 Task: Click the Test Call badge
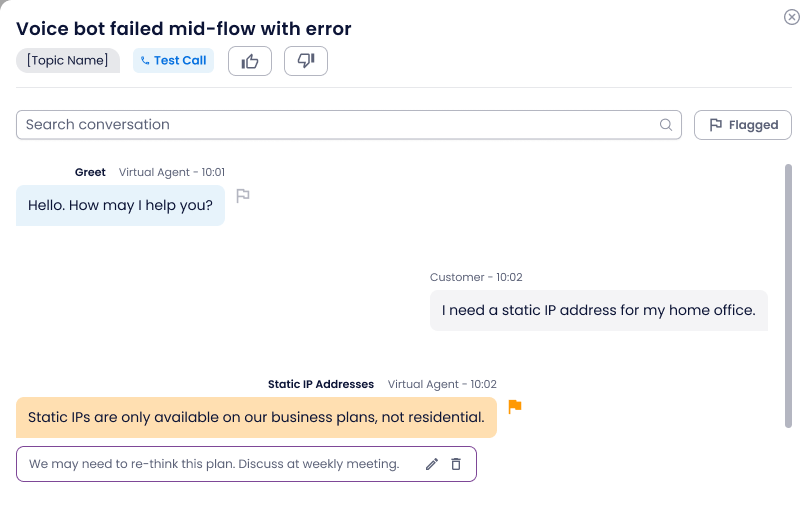(x=173, y=61)
